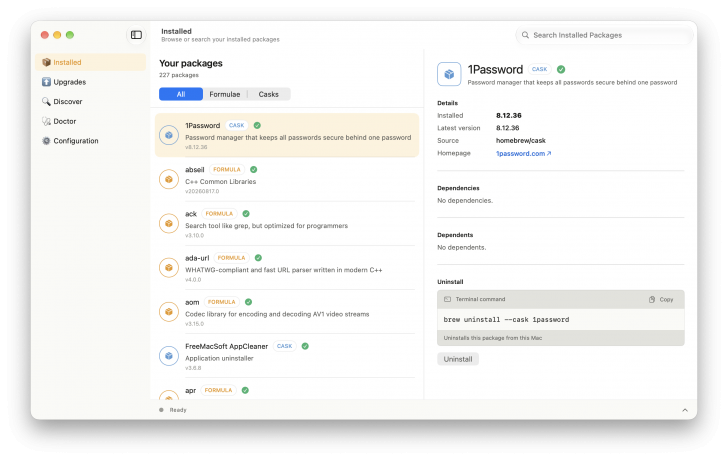Click 'C++ Common Libraries' description
Viewport: 728px width, 460px height.
click(221, 181)
